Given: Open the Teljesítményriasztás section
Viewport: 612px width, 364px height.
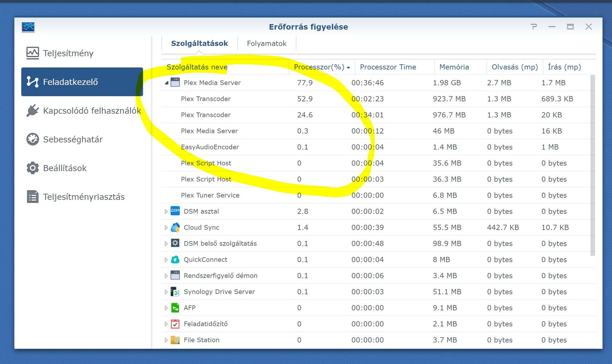Looking at the screenshot, I should (82, 197).
